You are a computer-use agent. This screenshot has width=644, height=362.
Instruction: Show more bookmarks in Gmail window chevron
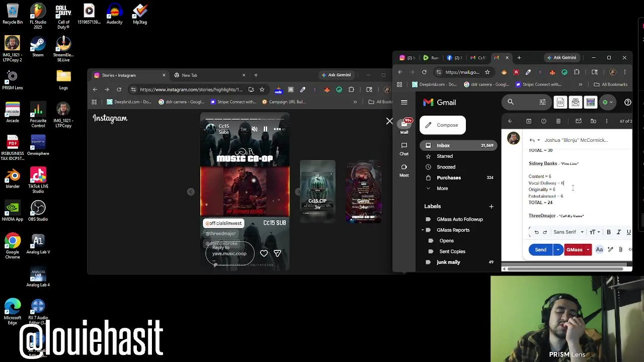pyautogui.click(x=580, y=84)
